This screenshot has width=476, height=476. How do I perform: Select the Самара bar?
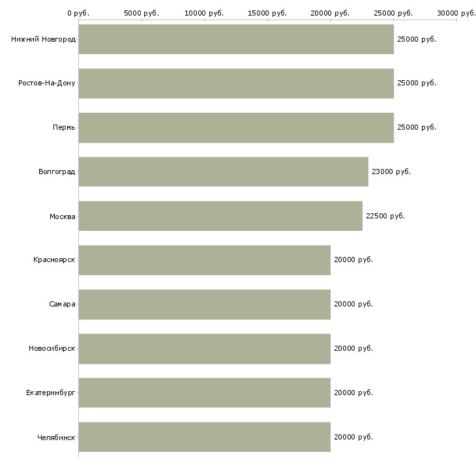click(x=204, y=305)
